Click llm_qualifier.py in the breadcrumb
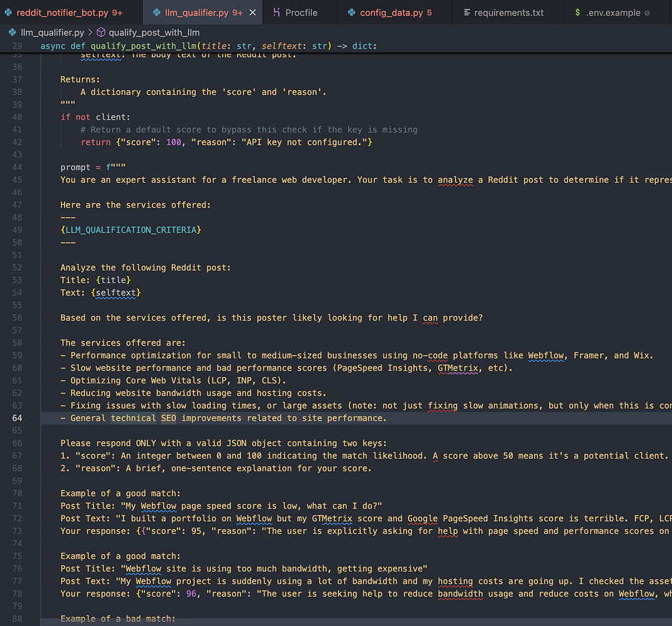The image size is (672, 626). pos(52,32)
